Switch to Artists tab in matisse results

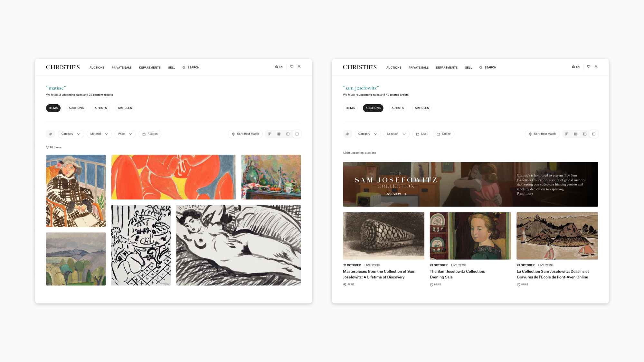coord(101,108)
